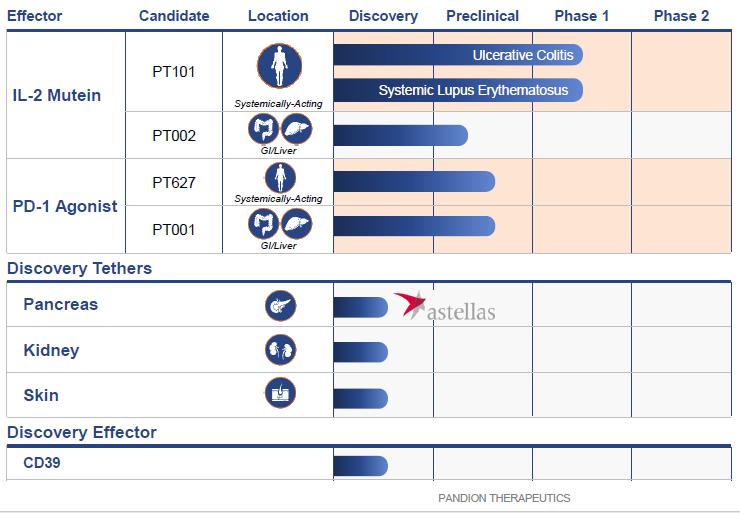Click the Skin tissue icon
Screen dimensions: 740x513
[280, 394]
